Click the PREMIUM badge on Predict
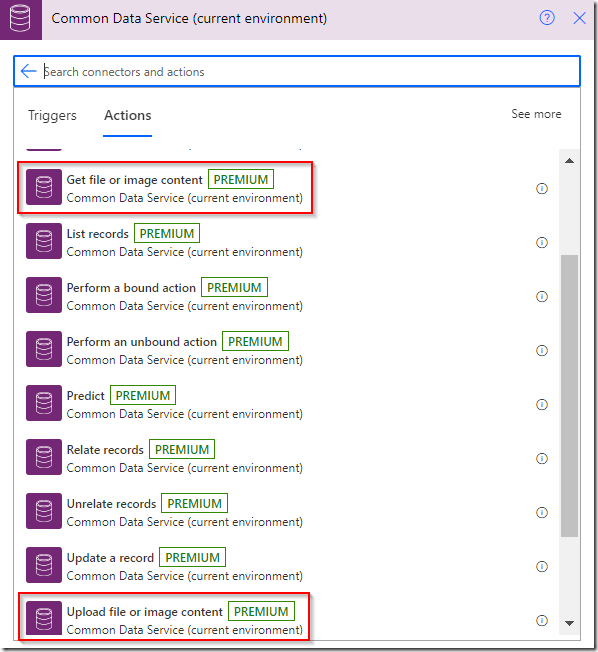The height and width of the screenshot is (652, 598). (143, 395)
